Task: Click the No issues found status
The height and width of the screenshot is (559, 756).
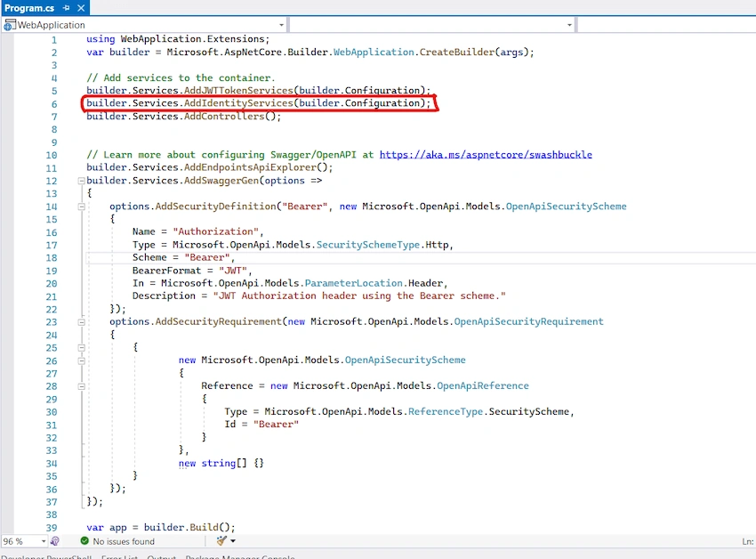Action: (x=124, y=541)
